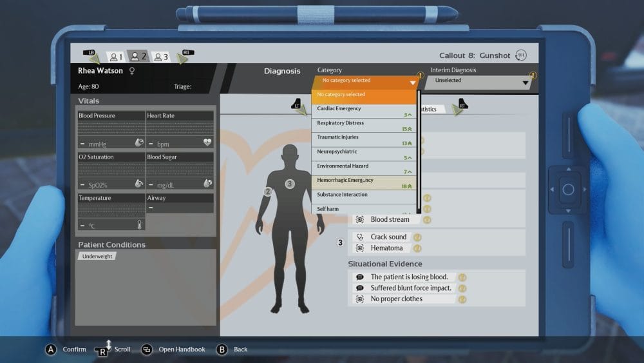Switch to patient tab 3

coord(160,57)
